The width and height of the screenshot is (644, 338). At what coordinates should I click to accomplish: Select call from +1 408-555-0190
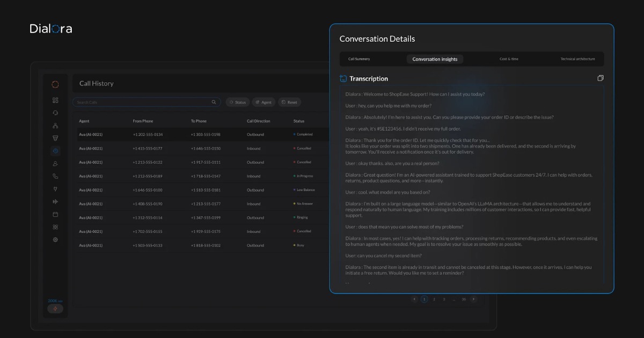[x=148, y=204]
